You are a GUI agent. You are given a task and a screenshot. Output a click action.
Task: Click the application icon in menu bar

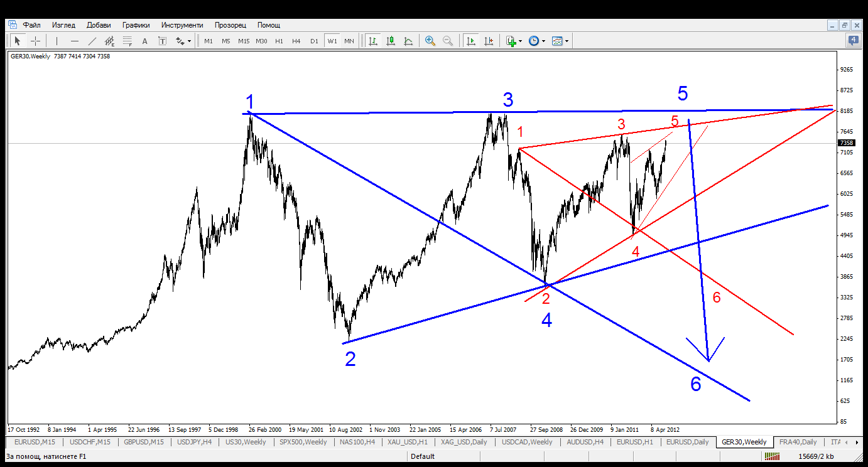click(x=12, y=25)
